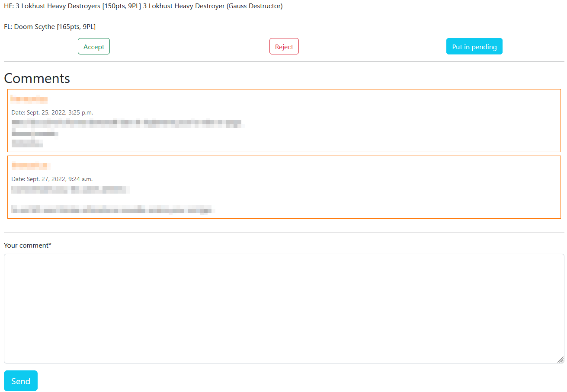Click the date Sept. 25, 2022, 3:25 p.m.
567x392 pixels.
click(x=52, y=112)
